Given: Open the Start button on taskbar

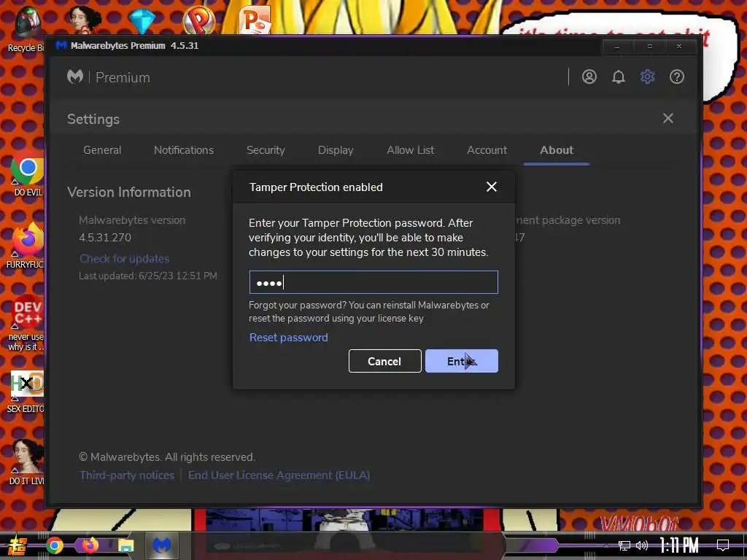Looking at the screenshot, I should pyautogui.click(x=18, y=545).
